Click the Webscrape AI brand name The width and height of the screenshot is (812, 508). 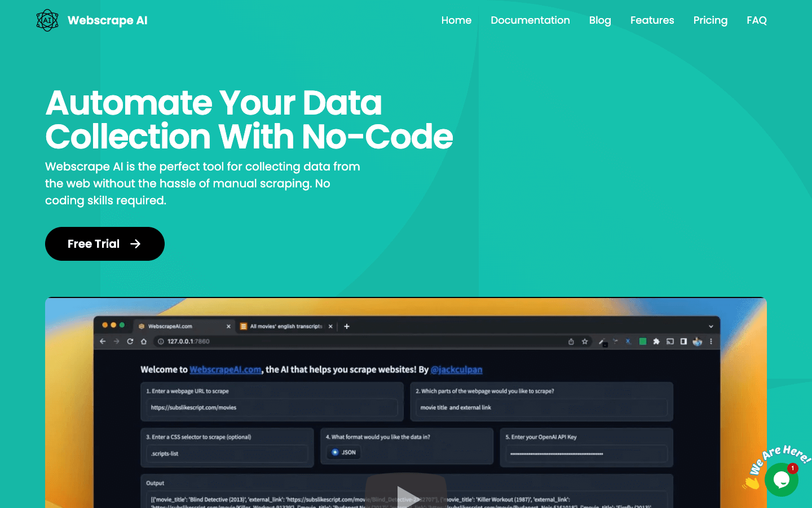click(107, 20)
